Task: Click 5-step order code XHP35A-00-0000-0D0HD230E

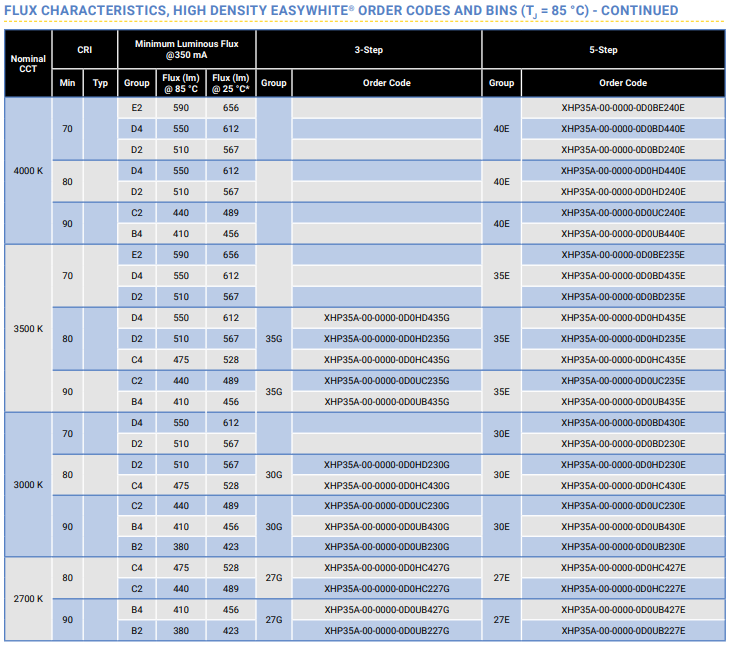Action: [x=623, y=465]
